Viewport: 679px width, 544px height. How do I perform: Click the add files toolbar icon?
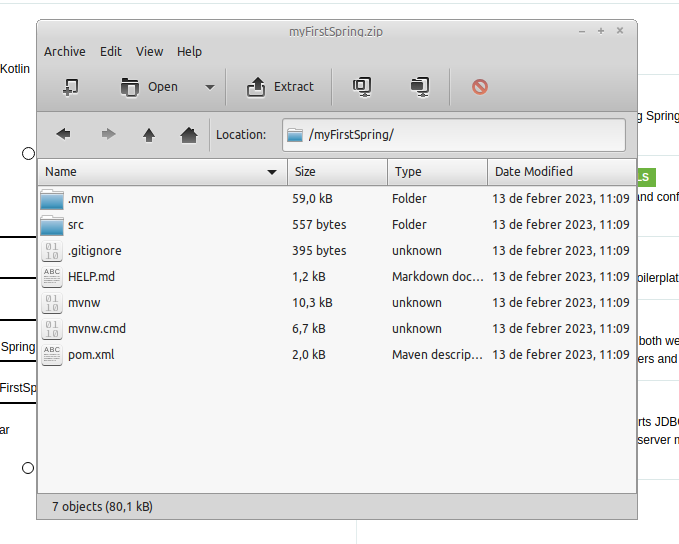tap(362, 87)
